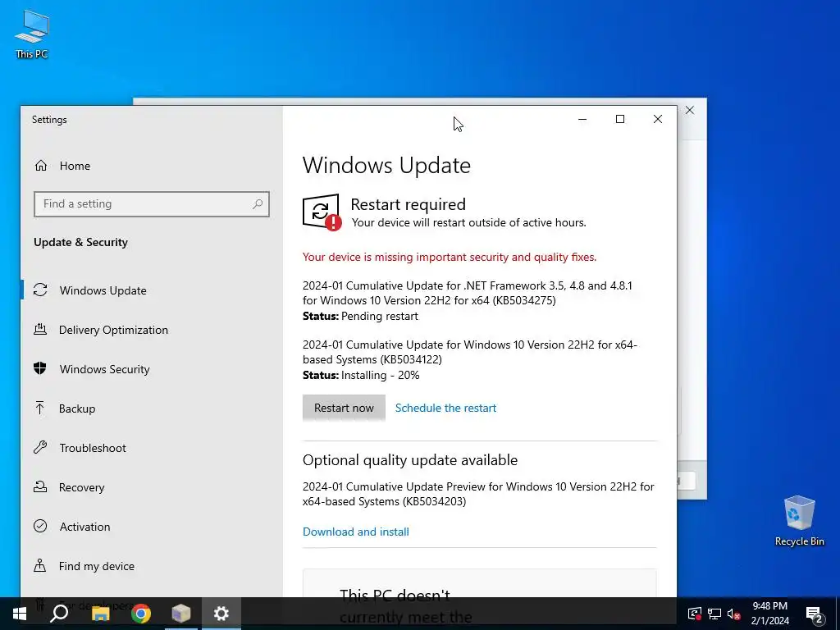840x630 pixels.
Task: Open the Action Center notifications icon
Action: click(x=815, y=614)
